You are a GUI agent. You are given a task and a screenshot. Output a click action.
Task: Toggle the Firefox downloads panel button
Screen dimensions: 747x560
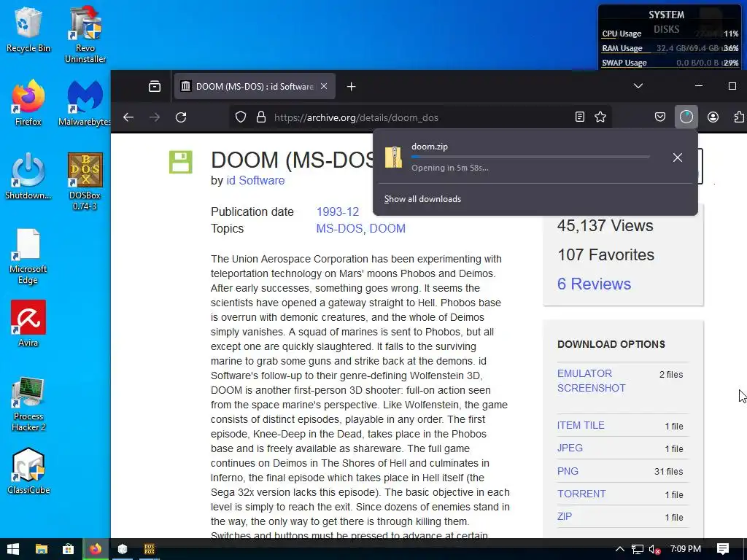pos(686,117)
